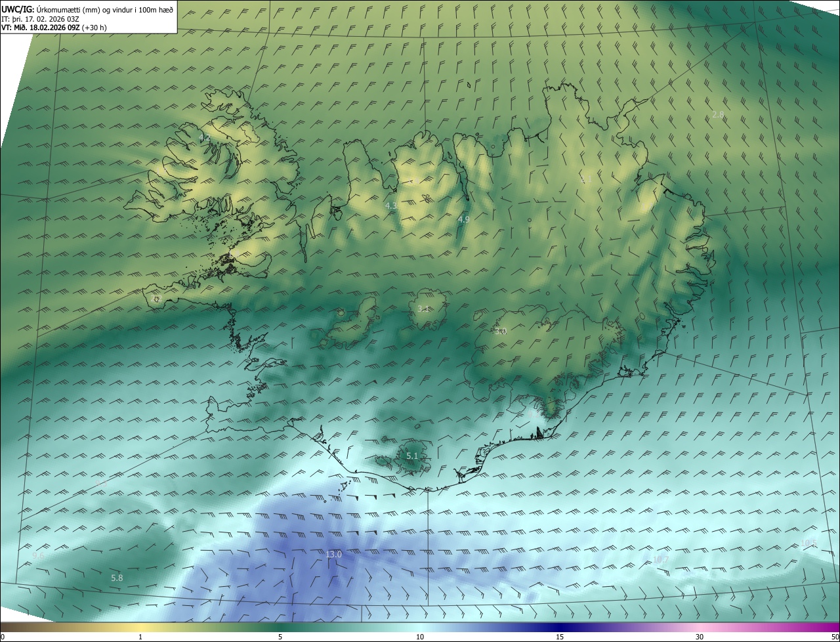The height and width of the screenshot is (642, 840).
Task: Click the 5.1 label on the southern glacier
Action: (412, 456)
